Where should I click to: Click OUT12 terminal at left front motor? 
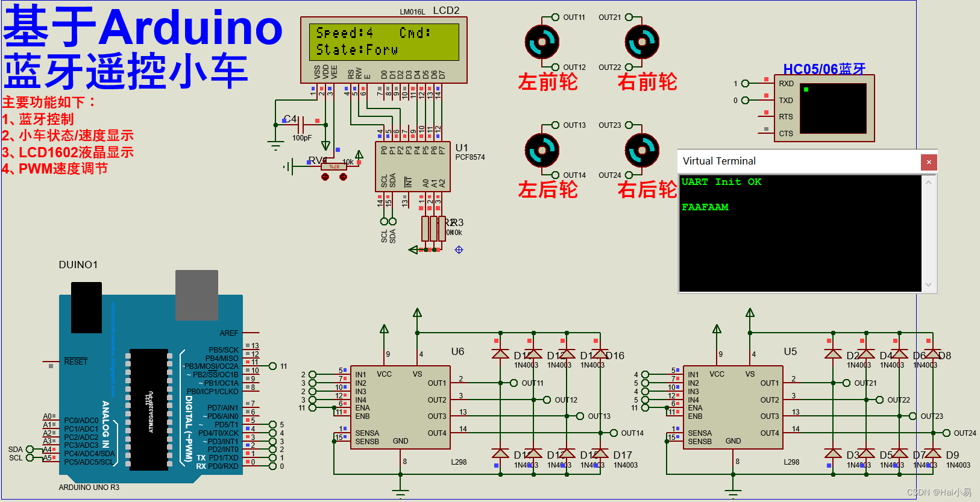[555, 67]
